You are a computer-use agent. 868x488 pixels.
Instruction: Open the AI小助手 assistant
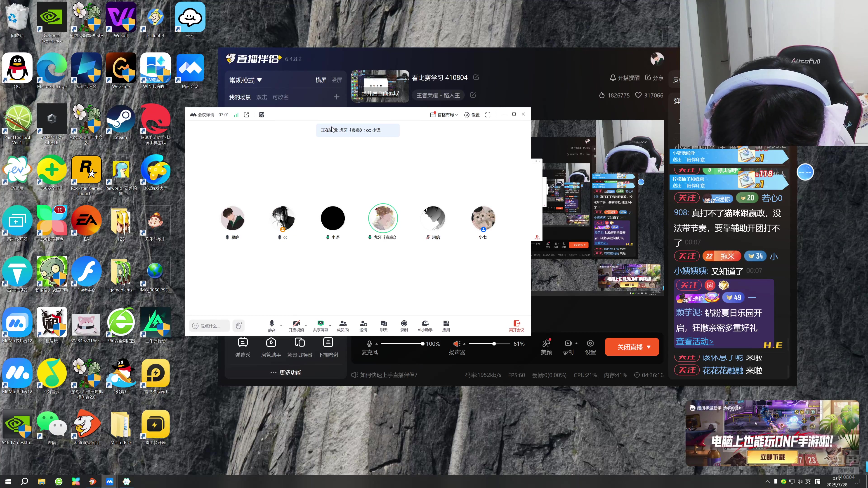coord(425,326)
